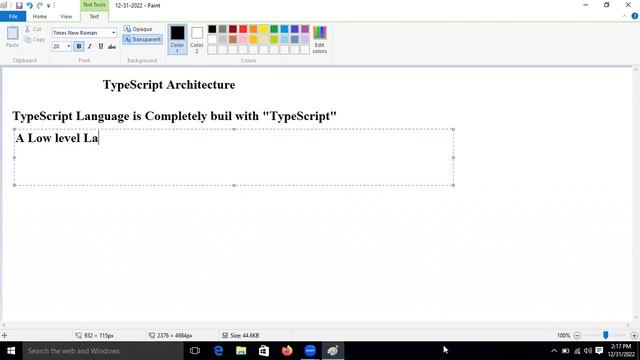Select Color 2 background box
Screen dimensions: 640x360
(x=197, y=39)
